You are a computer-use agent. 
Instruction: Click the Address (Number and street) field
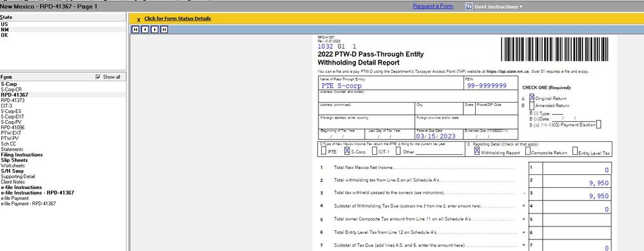(x=418, y=96)
